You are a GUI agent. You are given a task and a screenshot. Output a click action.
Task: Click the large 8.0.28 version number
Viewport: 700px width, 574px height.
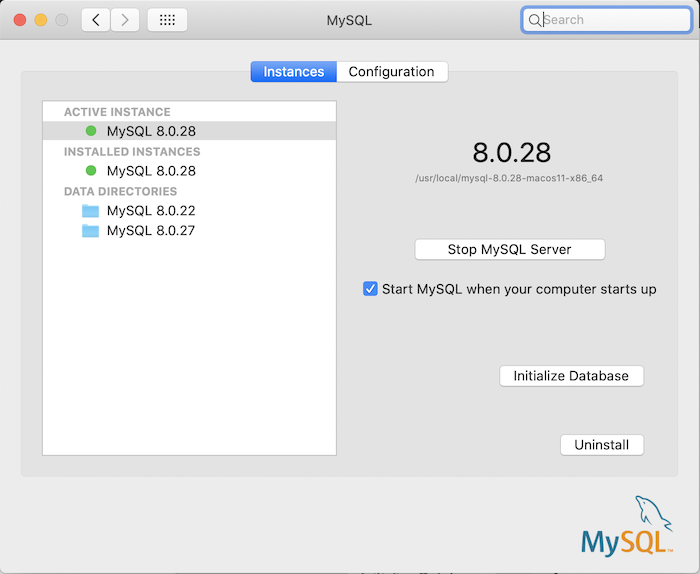point(512,153)
